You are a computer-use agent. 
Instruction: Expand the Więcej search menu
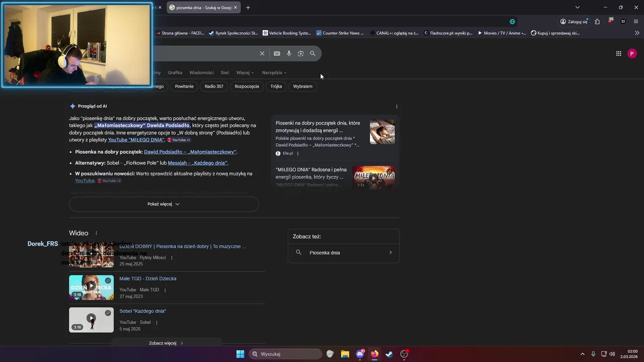pyautogui.click(x=245, y=72)
